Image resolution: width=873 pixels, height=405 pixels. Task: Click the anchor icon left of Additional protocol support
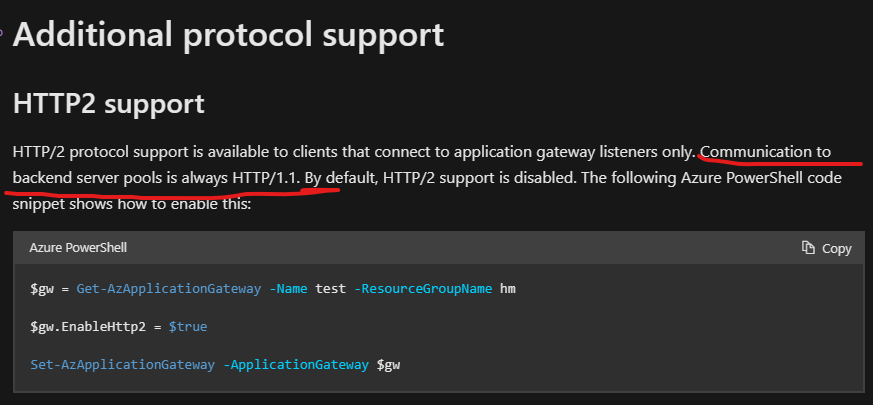point(2,32)
